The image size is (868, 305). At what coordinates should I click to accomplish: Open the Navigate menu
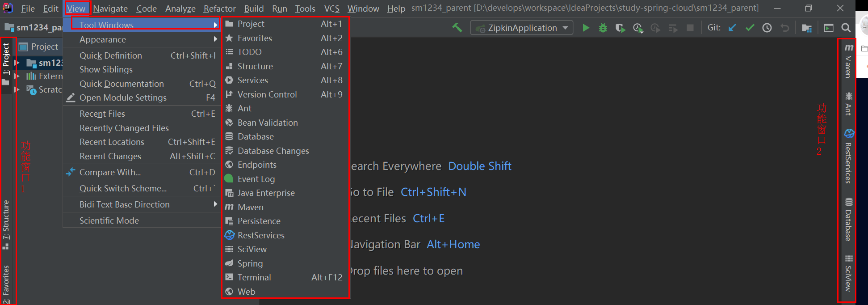tap(110, 8)
